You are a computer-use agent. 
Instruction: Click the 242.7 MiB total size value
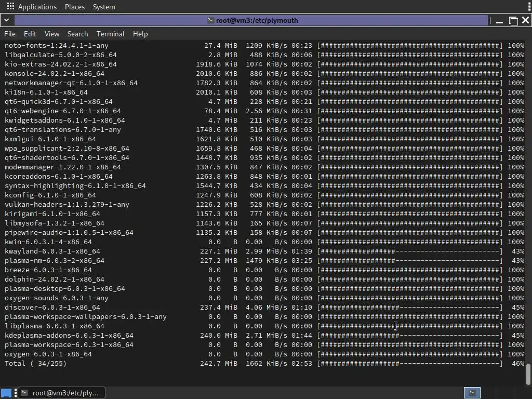pyautogui.click(x=219, y=364)
